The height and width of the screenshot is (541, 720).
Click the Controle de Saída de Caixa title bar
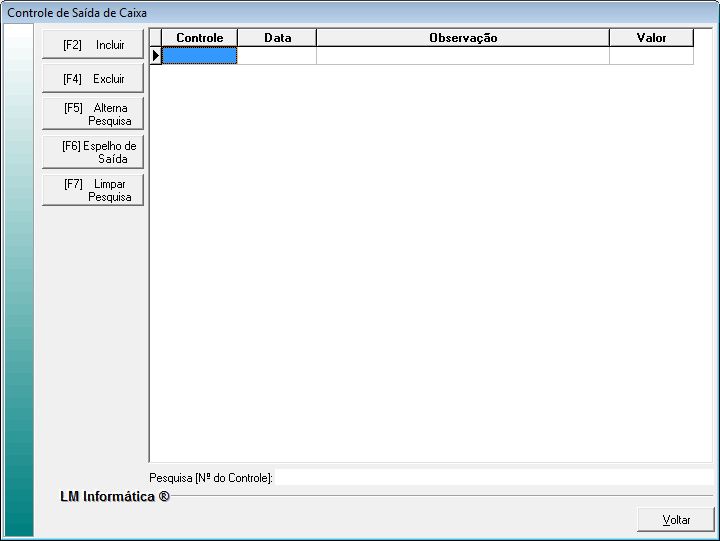360,13
